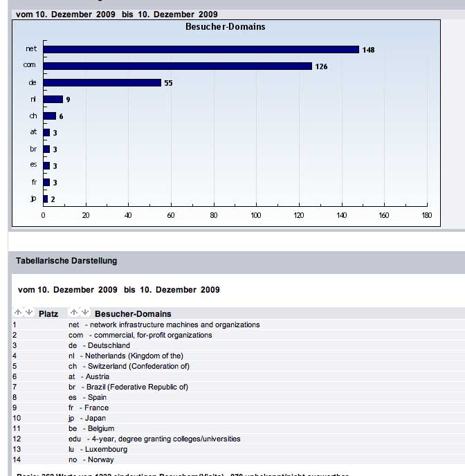Viewport: 465px width, 476px height.
Task: Click the nl bar showing 9
Action: tap(53, 100)
